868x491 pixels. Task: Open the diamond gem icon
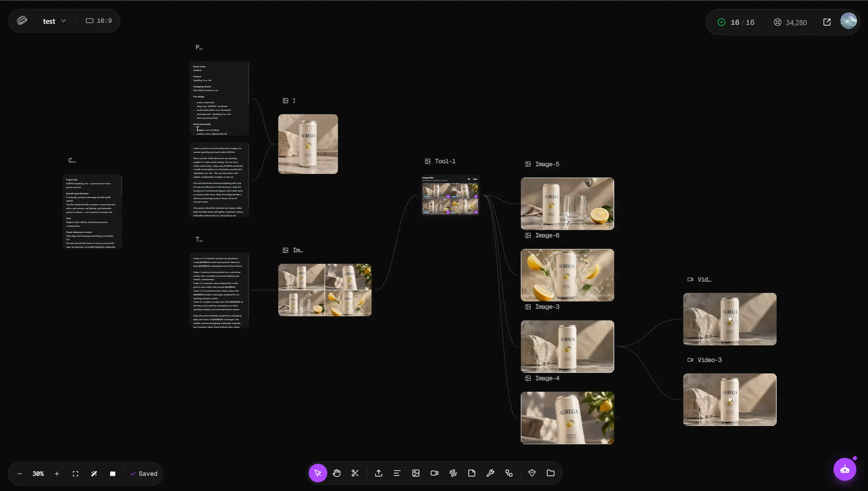(532, 473)
